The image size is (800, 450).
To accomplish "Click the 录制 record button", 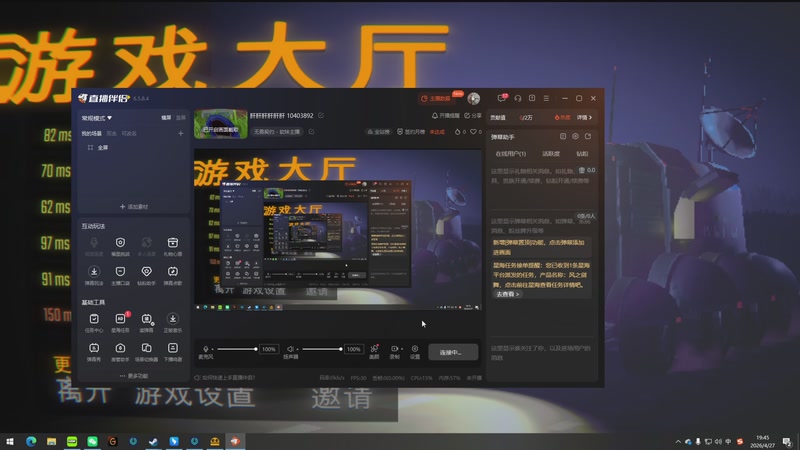I will [x=394, y=351].
